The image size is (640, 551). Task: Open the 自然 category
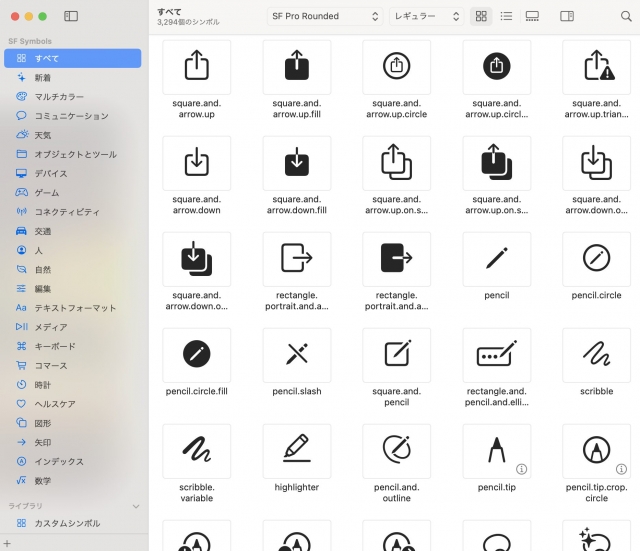(x=73, y=270)
